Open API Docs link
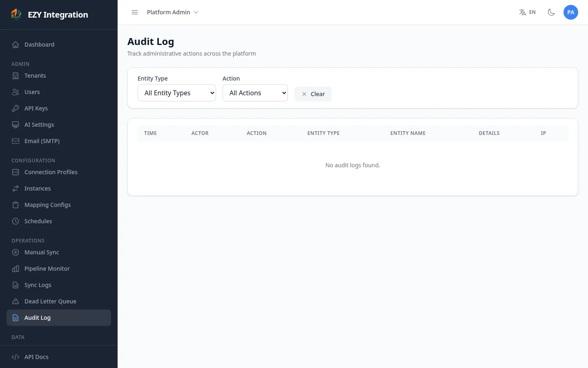 point(59,357)
